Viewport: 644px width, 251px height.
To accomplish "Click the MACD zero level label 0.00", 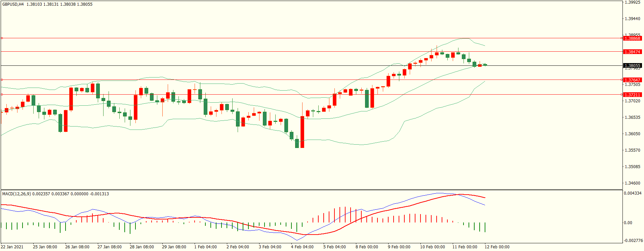I will 628,223.
